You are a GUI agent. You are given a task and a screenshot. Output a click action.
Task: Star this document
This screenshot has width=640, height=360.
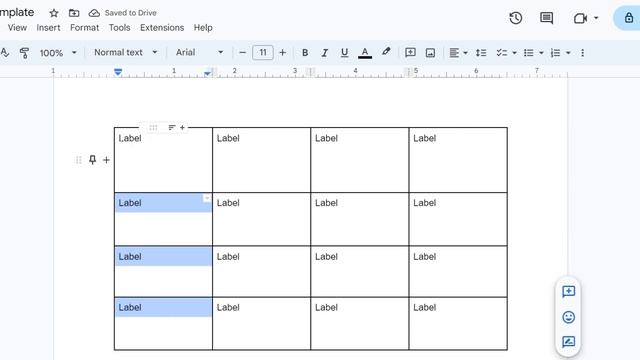click(x=54, y=13)
